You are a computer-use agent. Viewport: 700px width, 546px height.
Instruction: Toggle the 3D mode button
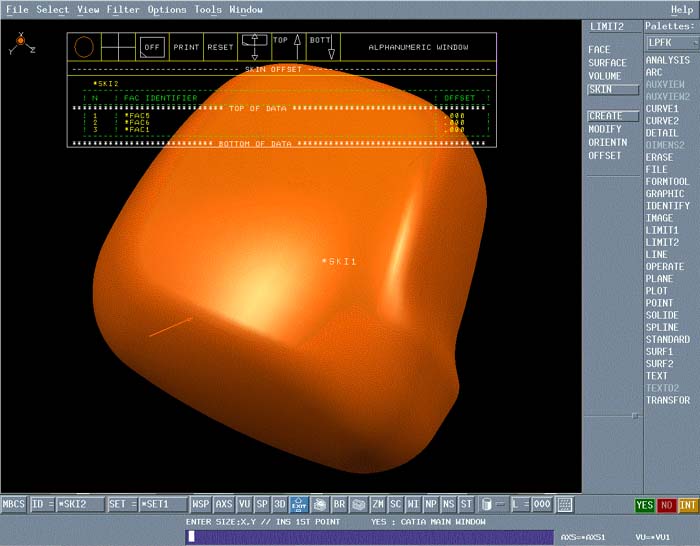tap(279, 505)
